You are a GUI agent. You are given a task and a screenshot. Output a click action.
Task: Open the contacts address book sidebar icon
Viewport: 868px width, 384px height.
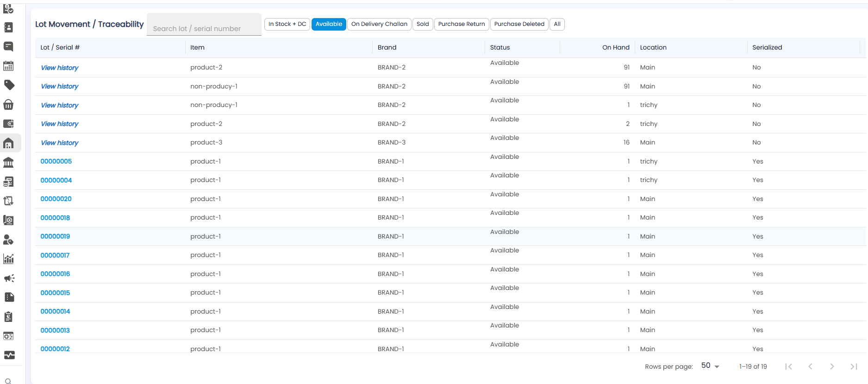click(x=8, y=27)
